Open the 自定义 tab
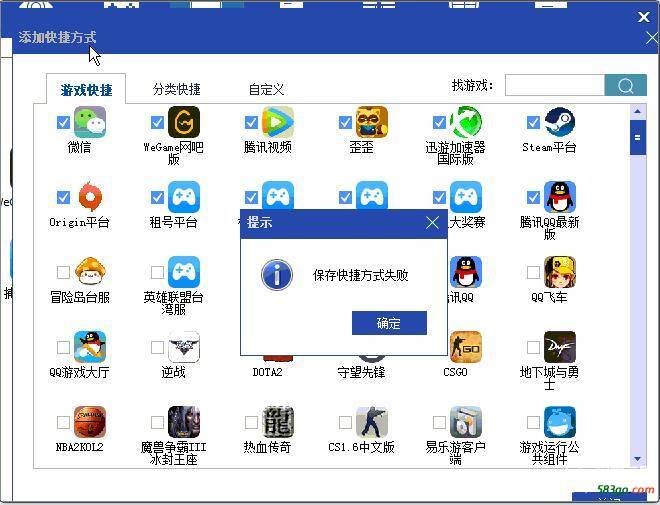Image resolution: width=660 pixels, height=505 pixels. [x=266, y=89]
